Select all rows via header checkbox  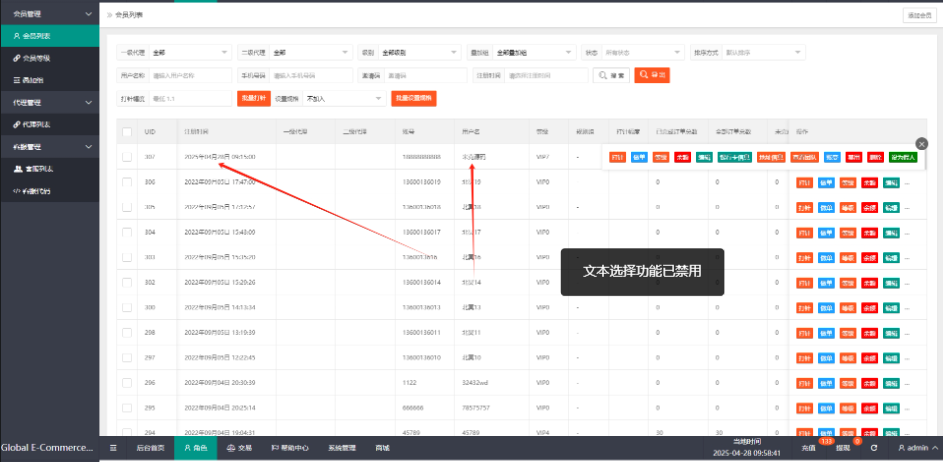click(127, 132)
